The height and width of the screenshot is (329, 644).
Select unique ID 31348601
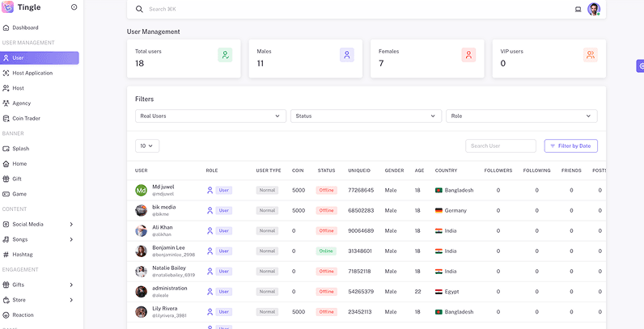360,251
